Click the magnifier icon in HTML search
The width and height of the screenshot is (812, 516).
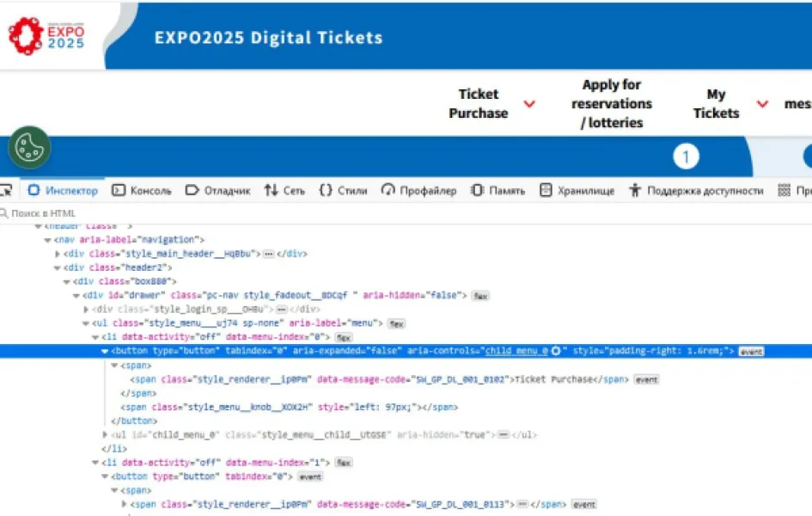click(3, 213)
